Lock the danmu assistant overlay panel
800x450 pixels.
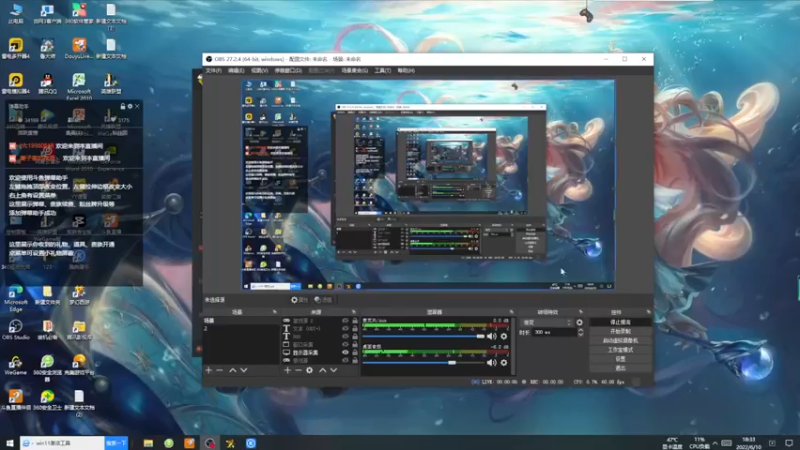(x=122, y=106)
